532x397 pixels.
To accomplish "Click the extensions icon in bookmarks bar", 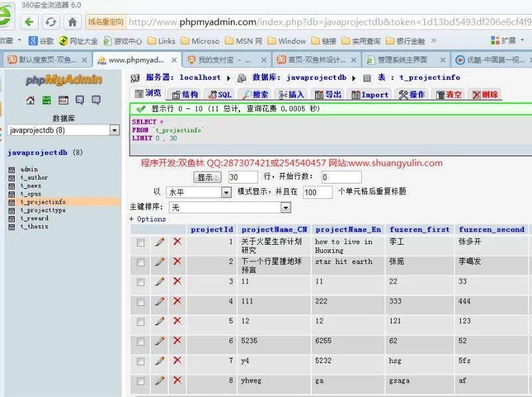I will [x=495, y=41].
